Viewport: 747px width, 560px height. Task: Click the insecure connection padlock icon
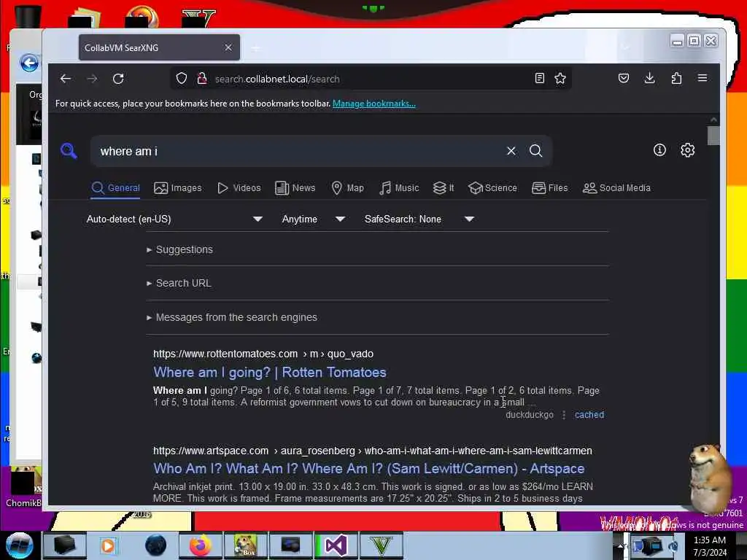coord(202,79)
